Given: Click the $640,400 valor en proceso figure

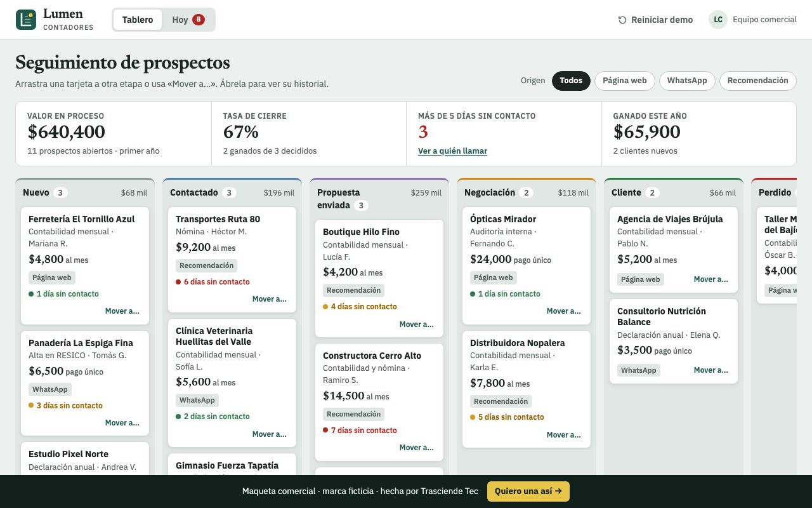Looking at the screenshot, I should click(67, 132).
